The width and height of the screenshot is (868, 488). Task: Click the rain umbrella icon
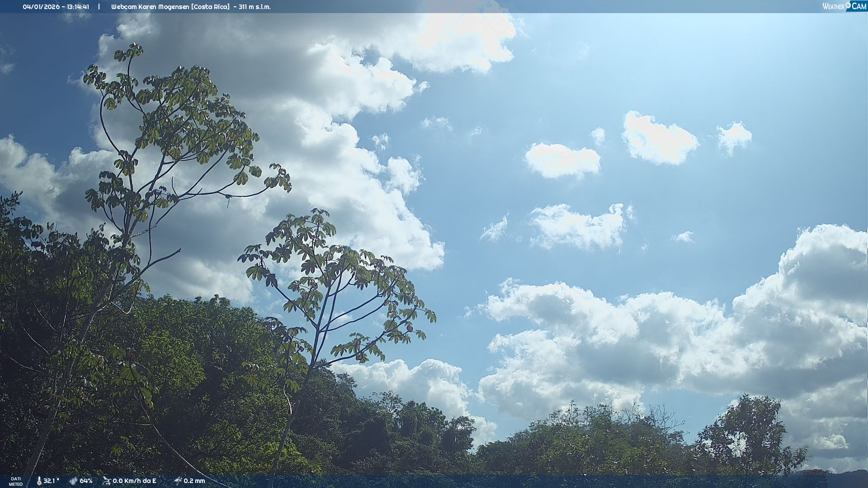(178, 481)
